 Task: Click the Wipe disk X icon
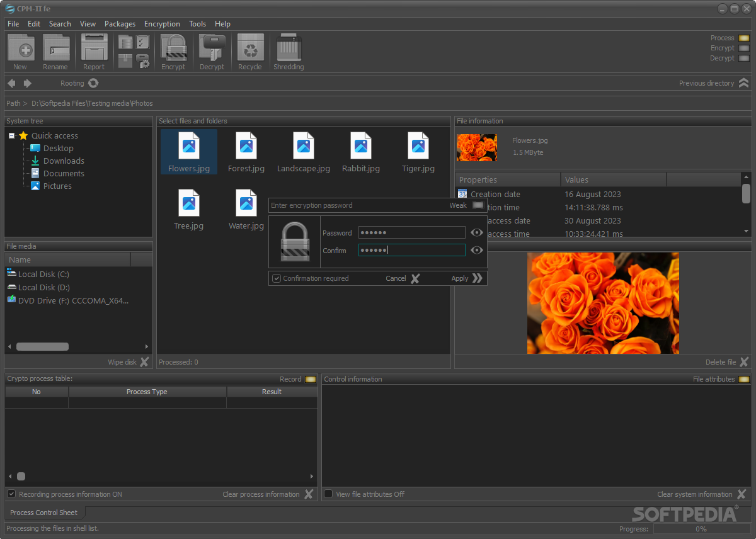(x=145, y=362)
